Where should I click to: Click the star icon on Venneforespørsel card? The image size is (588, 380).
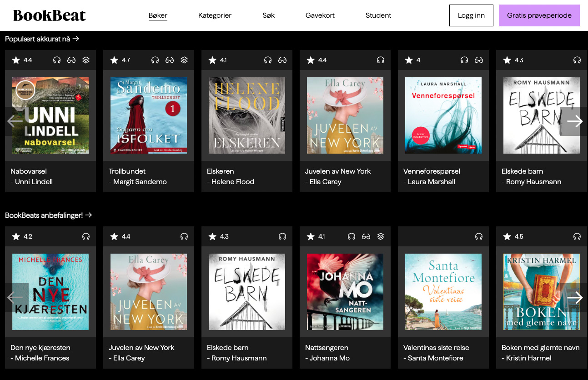click(409, 60)
